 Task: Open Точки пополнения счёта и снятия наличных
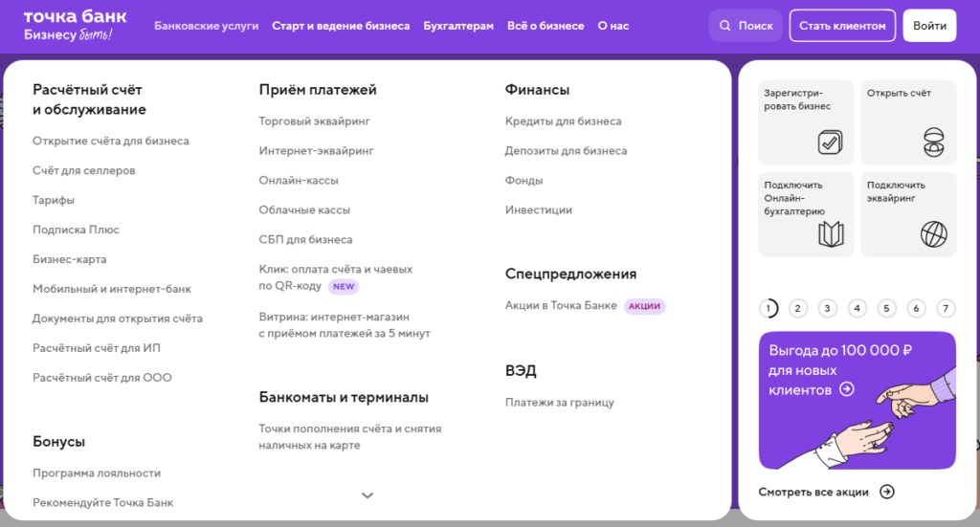point(350,437)
